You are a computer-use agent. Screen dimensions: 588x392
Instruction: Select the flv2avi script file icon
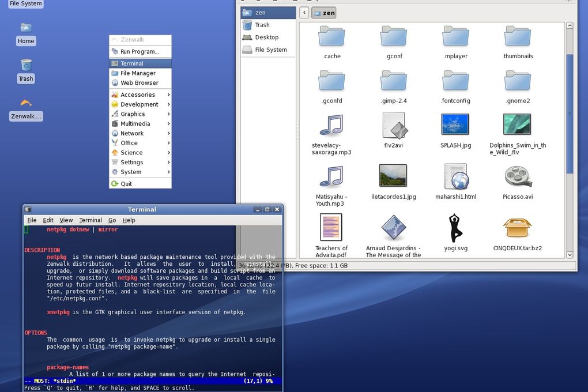tap(394, 125)
